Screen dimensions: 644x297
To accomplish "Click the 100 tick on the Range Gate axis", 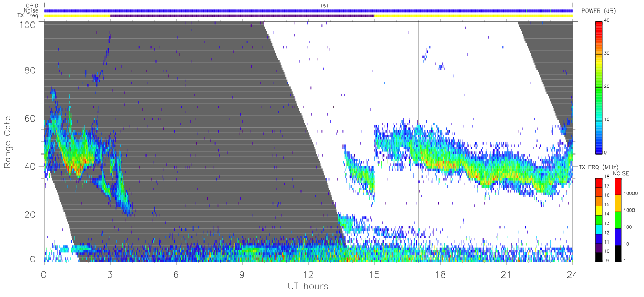I will tap(28, 24).
